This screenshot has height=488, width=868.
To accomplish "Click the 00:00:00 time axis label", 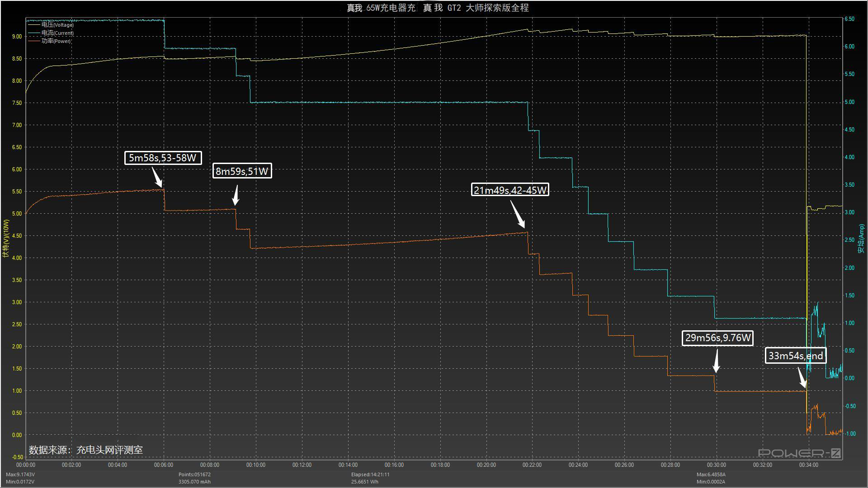I will (x=26, y=465).
